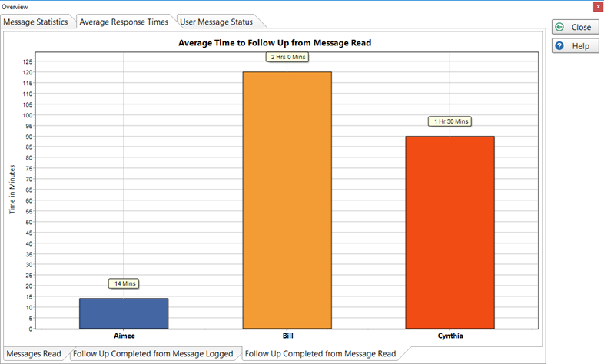Click the '1 Hr 30 Mins' data label
Viewport: 604px width, 364px height.
point(450,121)
